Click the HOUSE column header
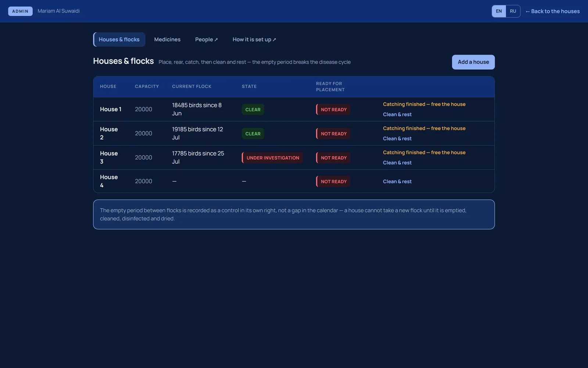The image size is (588, 368). tap(108, 86)
